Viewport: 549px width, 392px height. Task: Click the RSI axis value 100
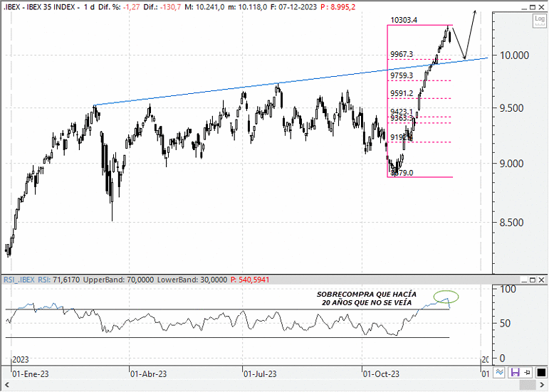pyautogui.click(x=508, y=289)
